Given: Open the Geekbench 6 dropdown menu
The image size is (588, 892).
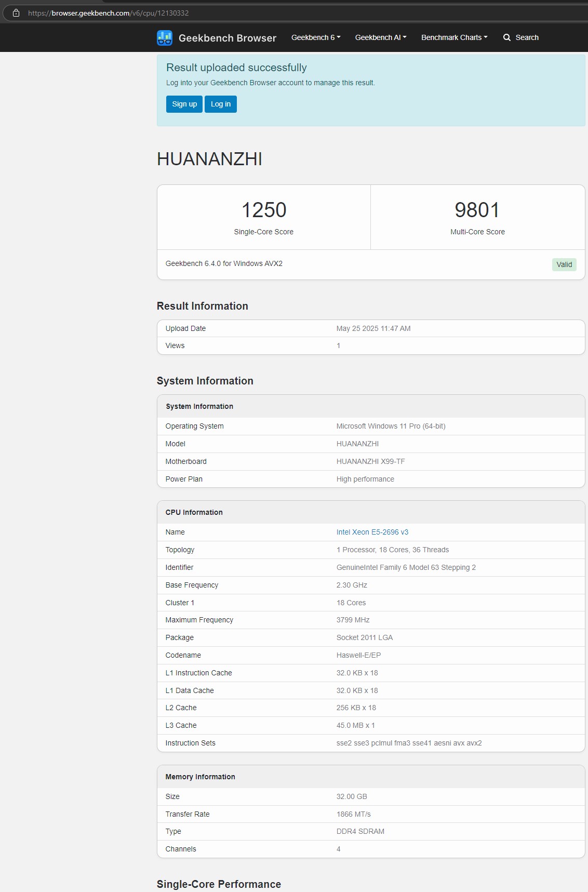Looking at the screenshot, I should click(x=316, y=37).
